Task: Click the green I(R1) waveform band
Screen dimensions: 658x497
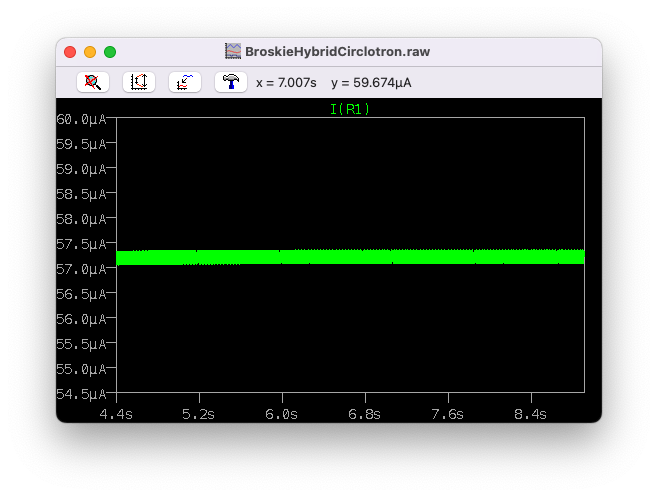Action: tap(350, 257)
